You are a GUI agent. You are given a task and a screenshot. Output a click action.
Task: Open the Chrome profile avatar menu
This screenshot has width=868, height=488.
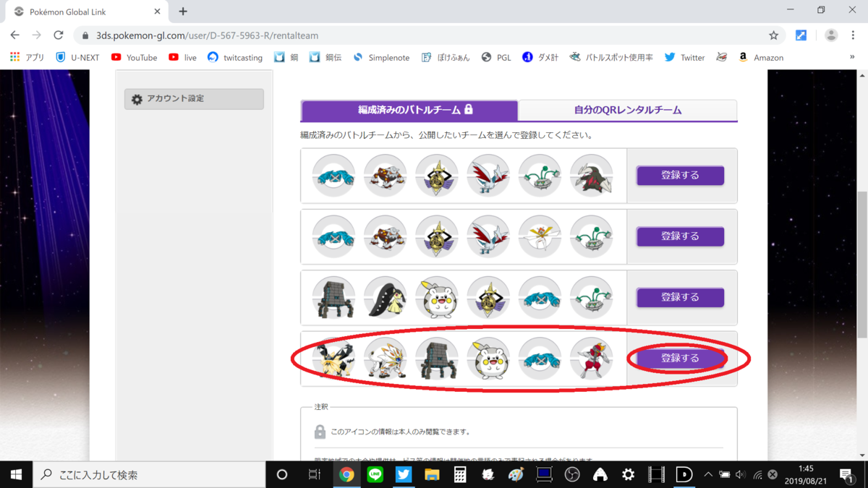click(831, 35)
